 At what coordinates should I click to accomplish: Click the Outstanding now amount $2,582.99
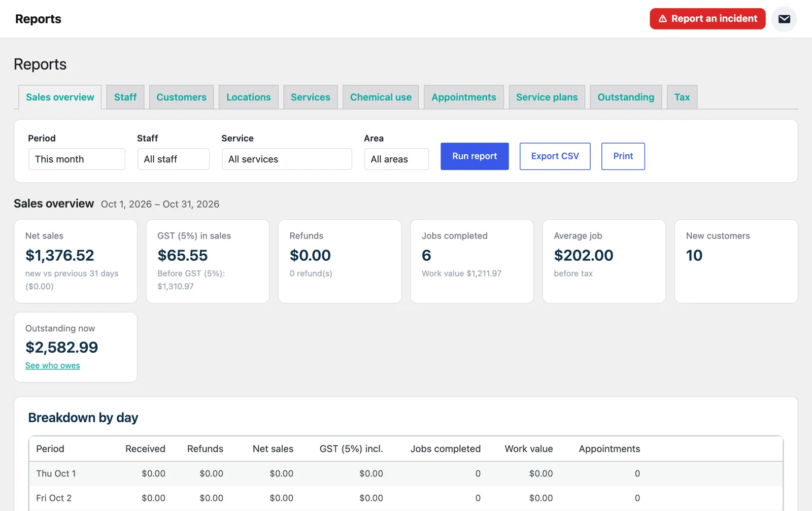pyautogui.click(x=62, y=348)
